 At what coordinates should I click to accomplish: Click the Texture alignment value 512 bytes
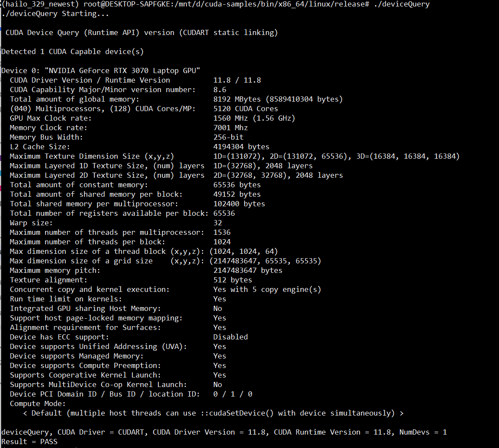pos(232,280)
